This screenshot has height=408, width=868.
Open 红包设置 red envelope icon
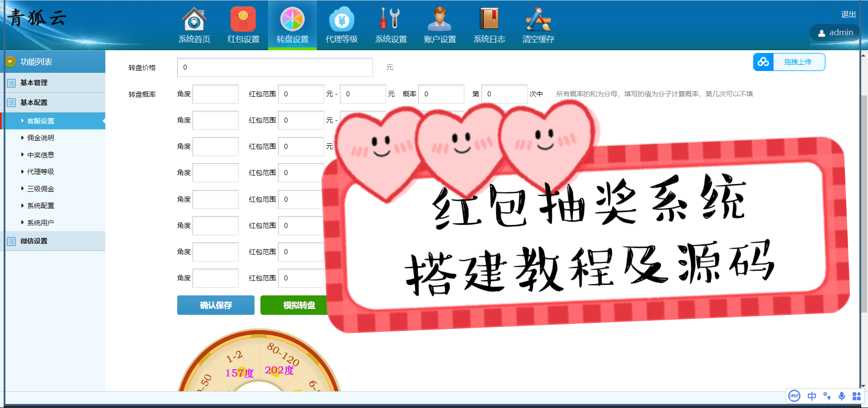coord(243,19)
